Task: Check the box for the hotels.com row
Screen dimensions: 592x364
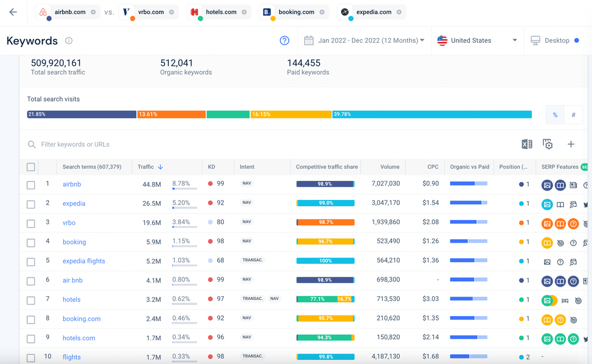Action: (x=31, y=339)
